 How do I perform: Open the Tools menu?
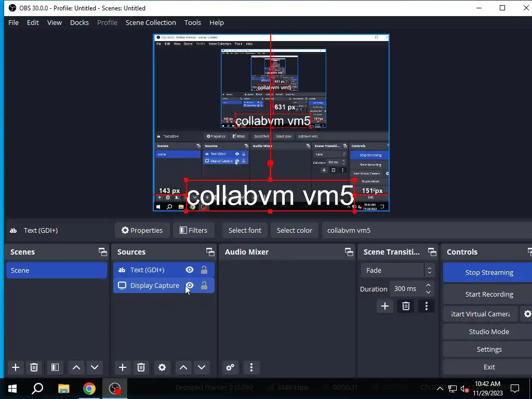[x=192, y=22]
